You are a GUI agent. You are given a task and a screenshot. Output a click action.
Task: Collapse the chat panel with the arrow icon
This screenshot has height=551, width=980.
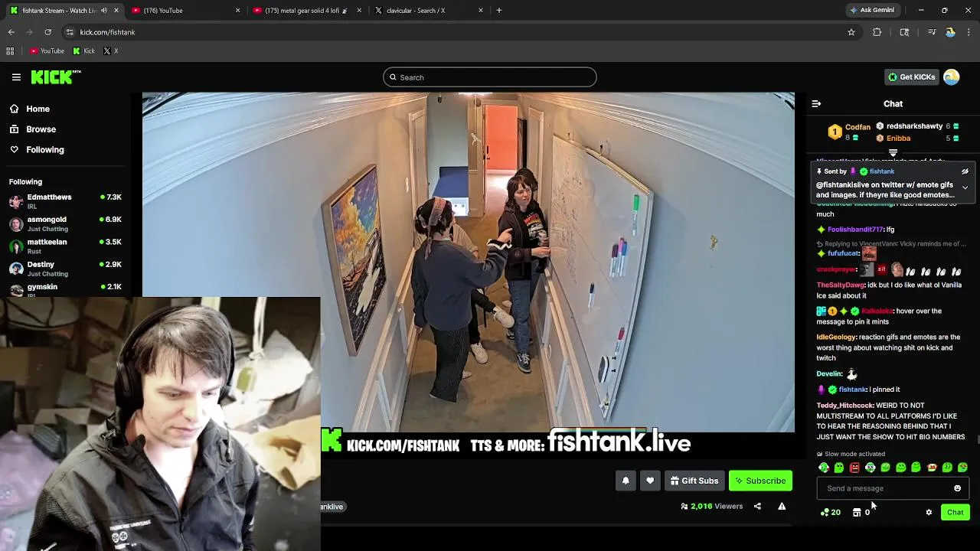(x=816, y=103)
